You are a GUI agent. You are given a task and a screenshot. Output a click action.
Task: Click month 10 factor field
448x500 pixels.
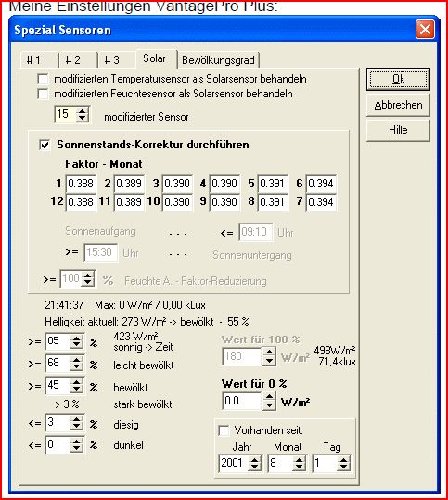pyautogui.click(x=177, y=202)
